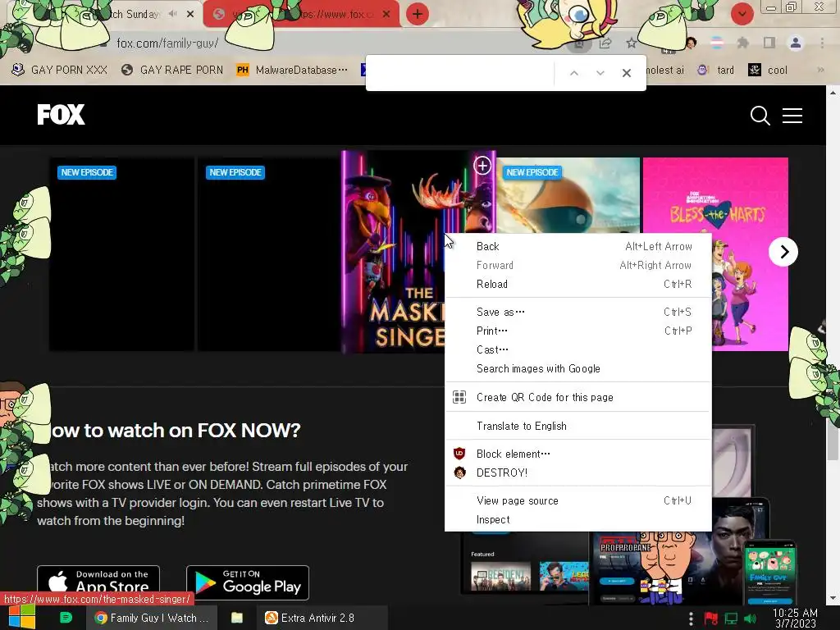Open the 'cool' bookmark
This screenshot has height=630, width=840.
(768, 71)
